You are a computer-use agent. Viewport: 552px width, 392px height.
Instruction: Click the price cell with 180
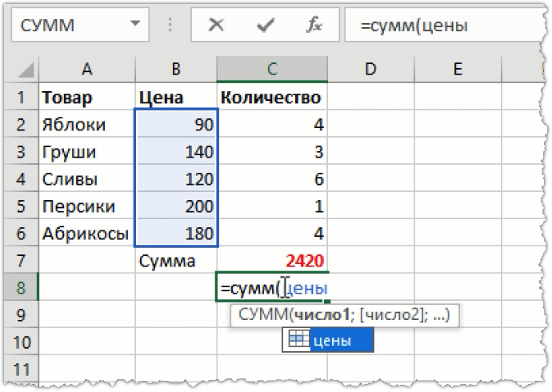pyautogui.click(x=176, y=234)
